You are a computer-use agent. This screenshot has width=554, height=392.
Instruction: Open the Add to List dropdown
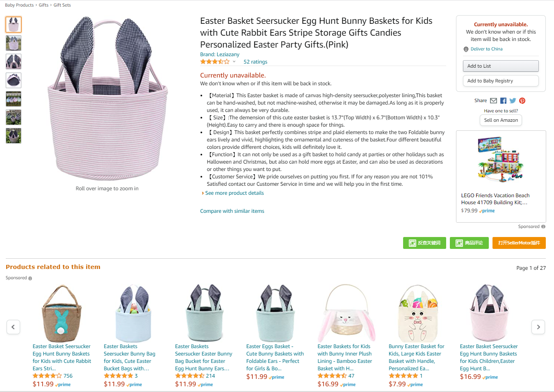(x=501, y=66)
